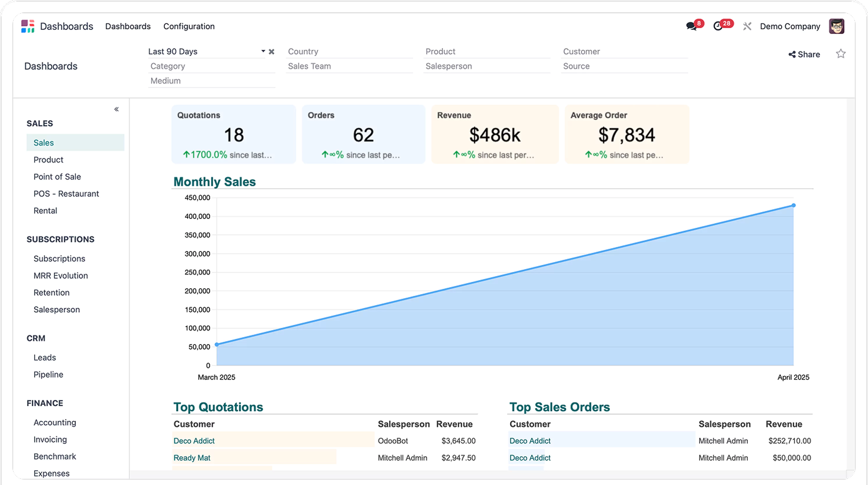Screen dimensions: 868x485
Task: Click the April 2025 chart data point
Action: tap(794, 205)
